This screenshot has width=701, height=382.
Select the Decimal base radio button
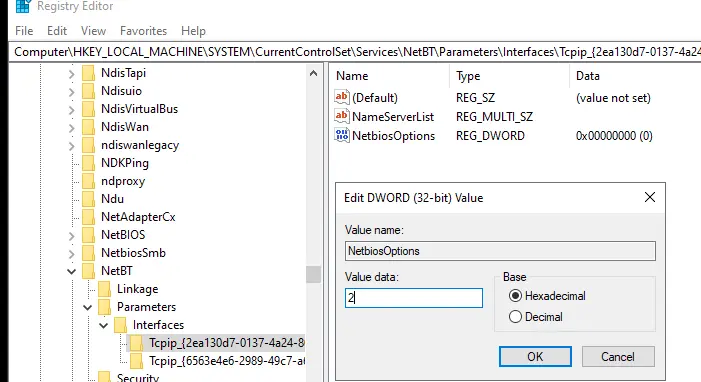click(515, 317)
